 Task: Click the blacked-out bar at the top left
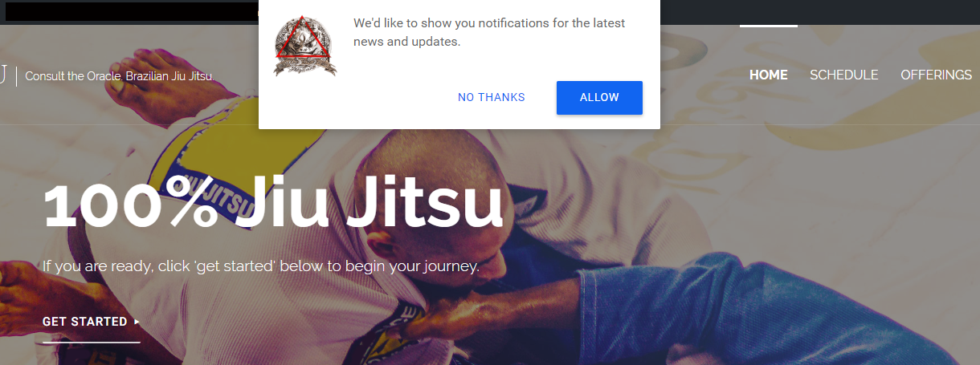pos(129,11)
